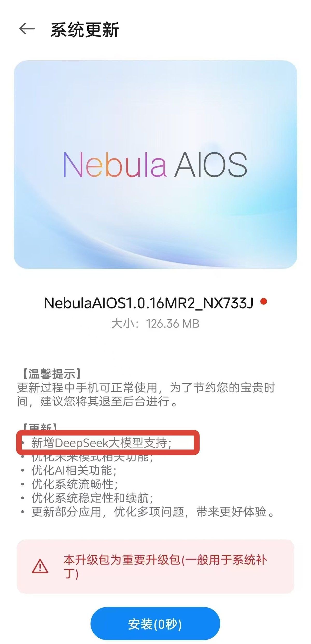Select the 优化AI相关功能 changelog entry
The height and width of the screenshot is (644, 311).
(x=74, y=470)
